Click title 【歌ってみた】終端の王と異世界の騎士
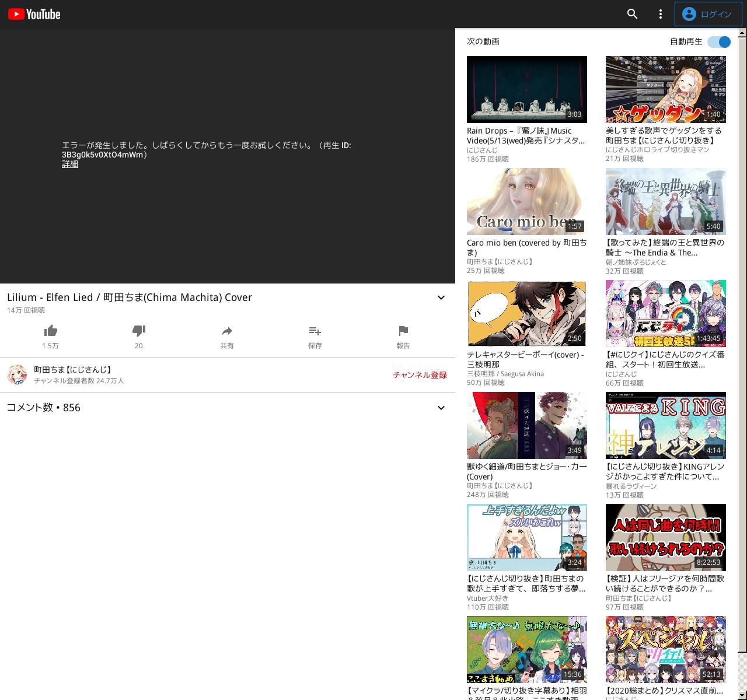 click(x=665, y=247)
